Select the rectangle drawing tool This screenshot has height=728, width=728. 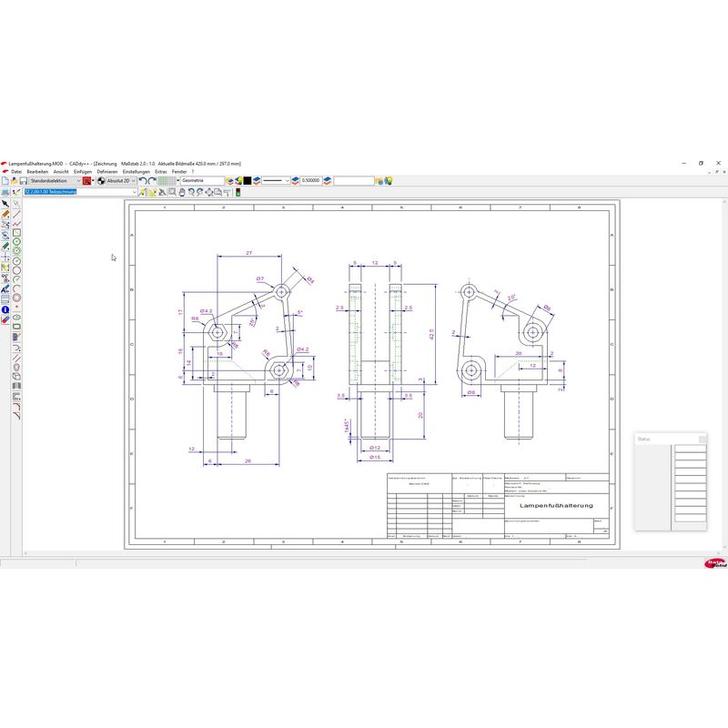click(16, 233)
